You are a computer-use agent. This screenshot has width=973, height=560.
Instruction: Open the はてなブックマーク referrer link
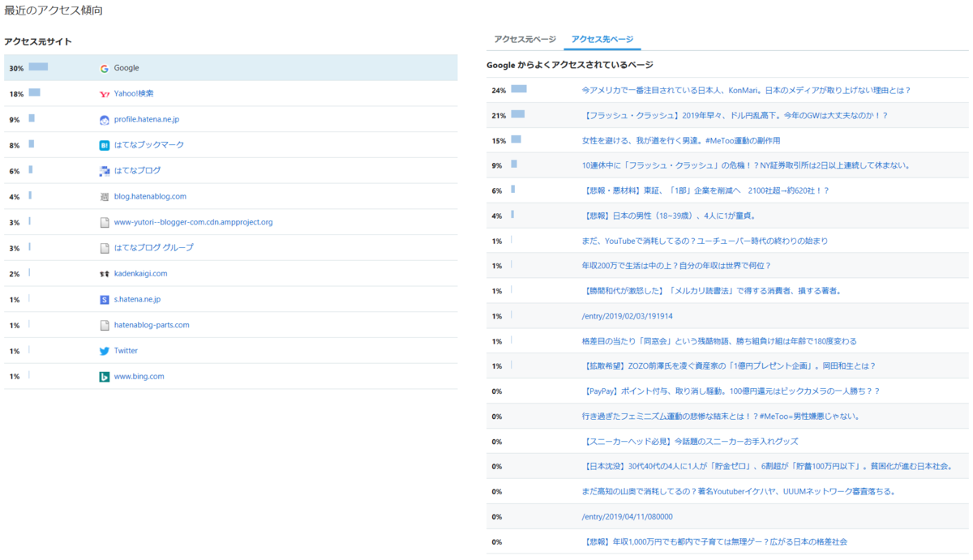149,145
